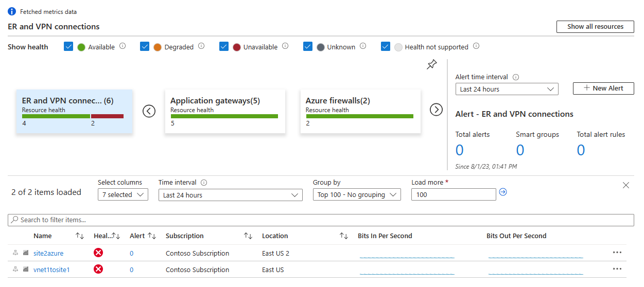The image size is (644, 287).
Task: Select the Azure firewalls tile
Action: (x=360, y=112)
